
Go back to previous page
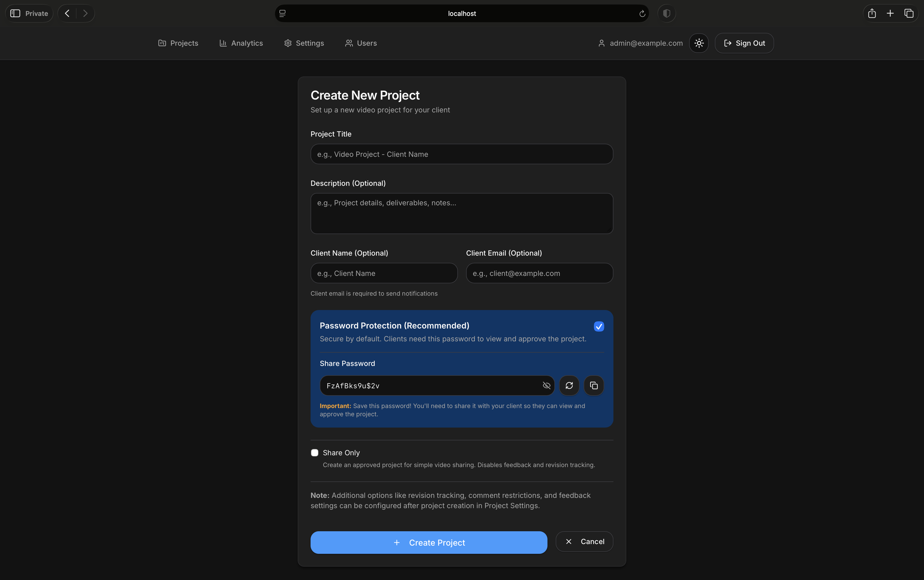(67, 13)
